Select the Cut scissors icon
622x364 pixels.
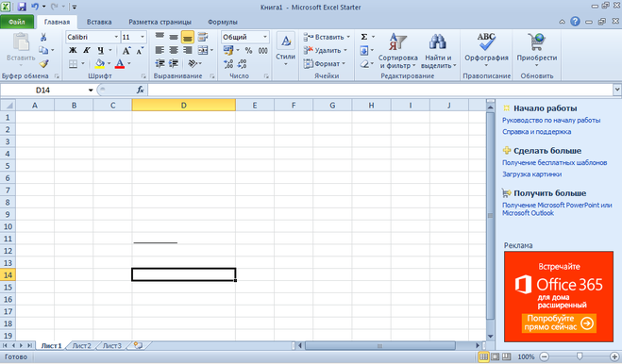[43, 38]
